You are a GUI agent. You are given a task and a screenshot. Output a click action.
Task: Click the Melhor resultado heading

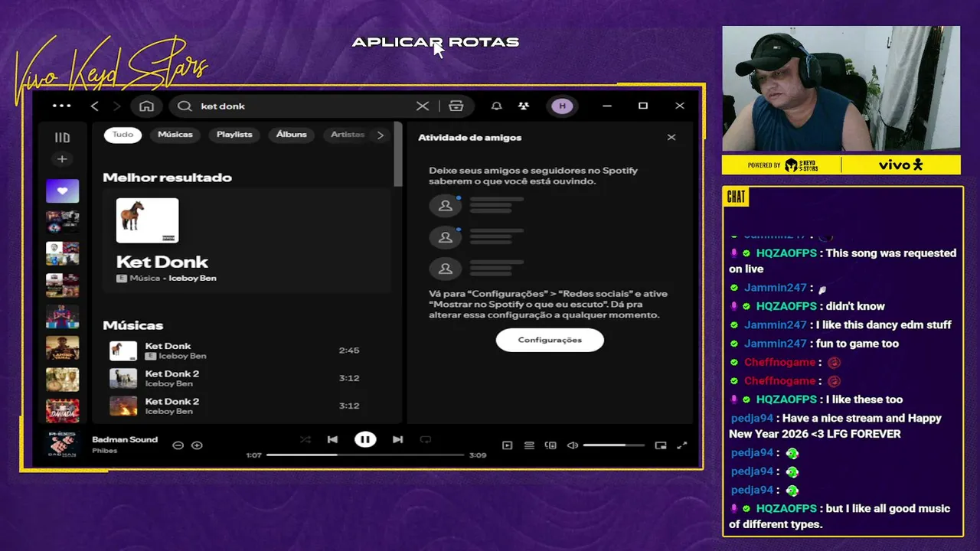[x=167, y=178]
